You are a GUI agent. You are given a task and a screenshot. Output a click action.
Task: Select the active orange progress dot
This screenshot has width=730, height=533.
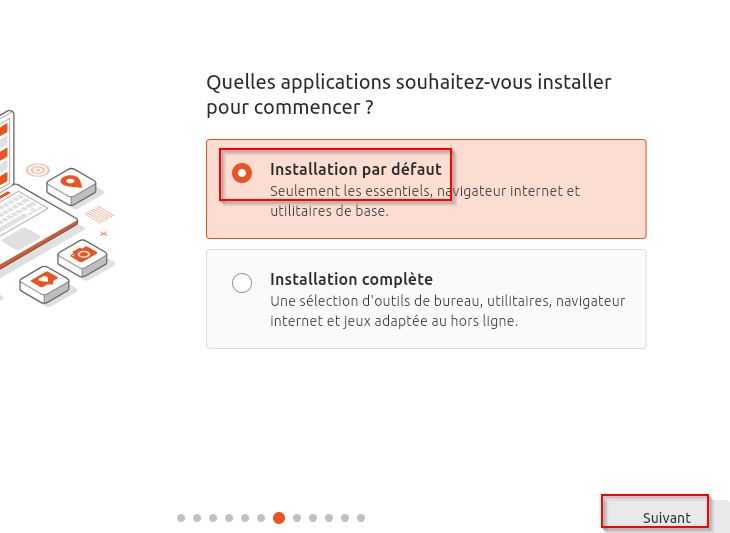(279, 518)
